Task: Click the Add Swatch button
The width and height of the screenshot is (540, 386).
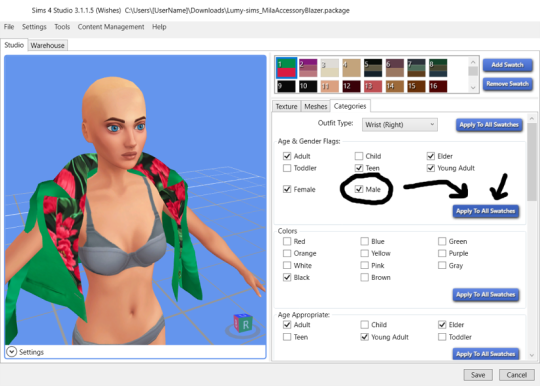Action: pos(507,65)
